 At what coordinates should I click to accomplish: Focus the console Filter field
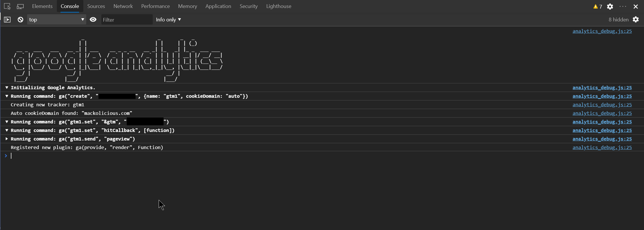coord(127,20)
